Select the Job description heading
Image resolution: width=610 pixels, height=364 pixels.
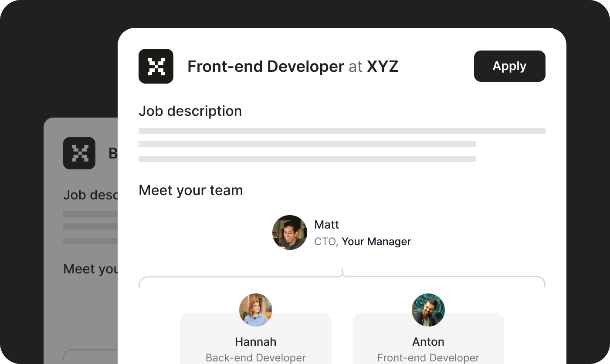click(x=190, y=111)
